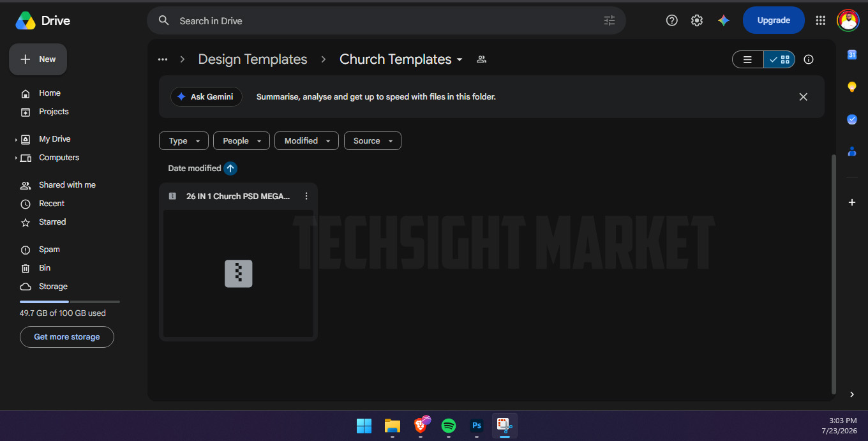The width and height of the screenshot is (868, 441).
Task: Open Contacts side panel icon
Action: 851,151
